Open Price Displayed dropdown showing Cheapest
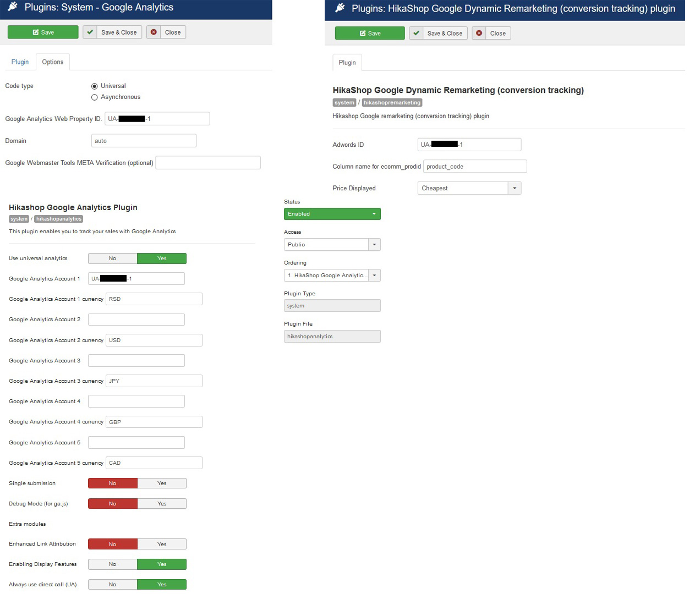This screenshot has height=594, width=700. click(x=469, y=188)
